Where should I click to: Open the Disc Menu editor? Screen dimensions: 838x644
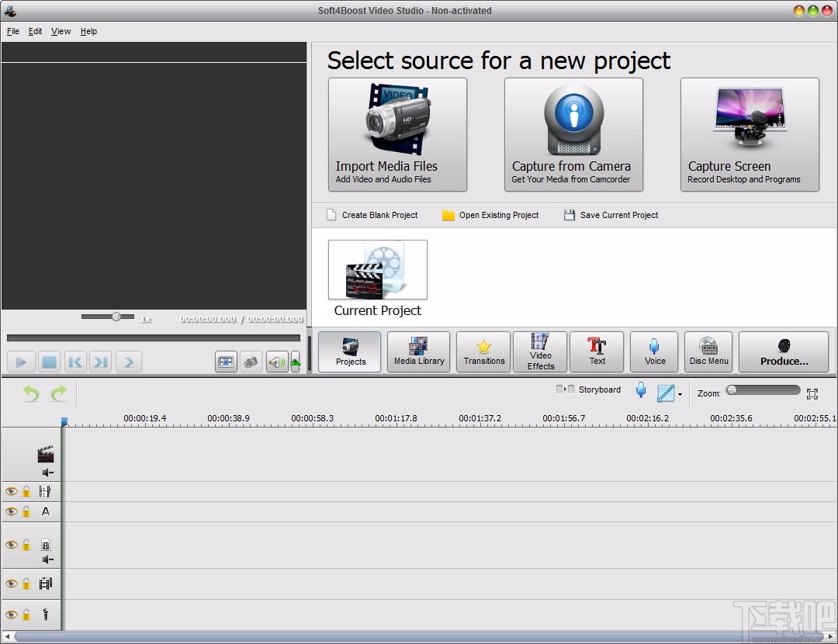(708, 351)
